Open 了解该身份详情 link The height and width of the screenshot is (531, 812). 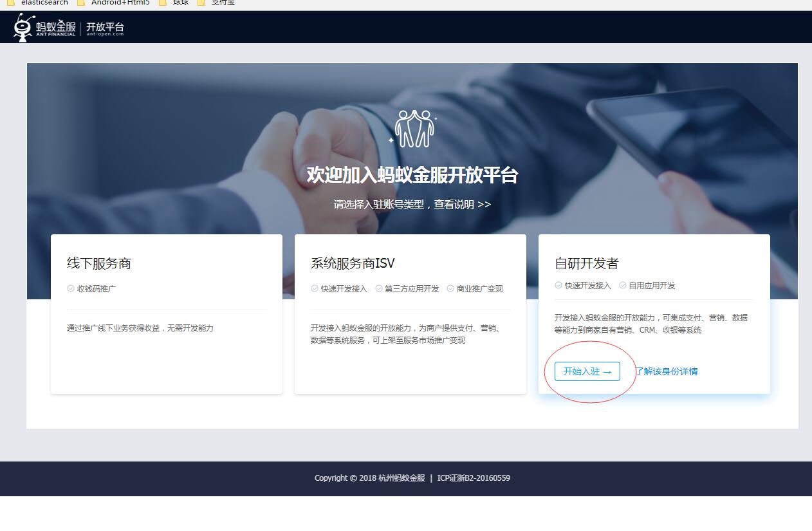point(667,371)
